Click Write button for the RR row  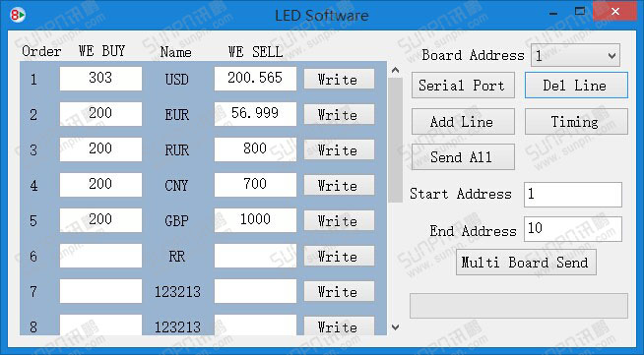click(x=339, y=257)
